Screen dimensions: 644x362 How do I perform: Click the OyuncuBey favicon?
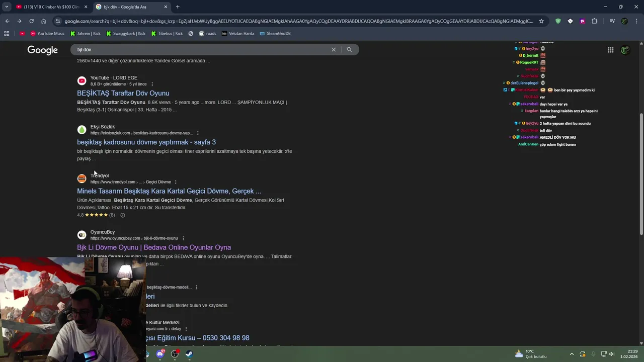82,235
